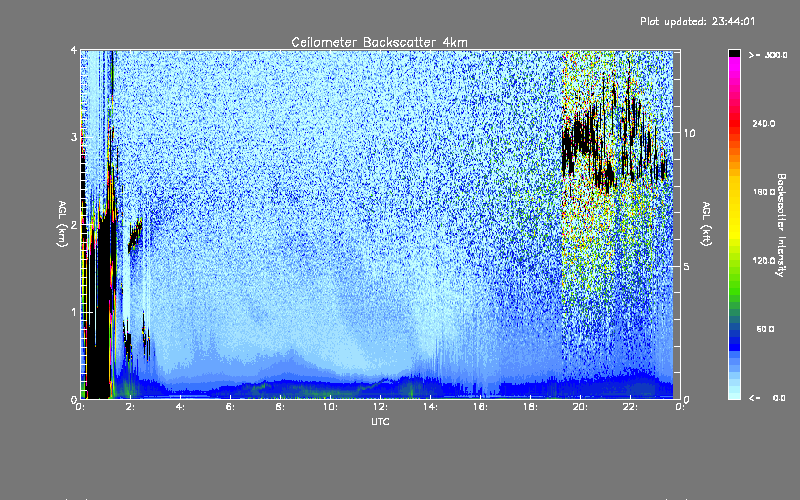The image size is (800, 500).
Task: Click the '3' km tick on left axis
Action: pyautogui.click(x=74, y=137)
